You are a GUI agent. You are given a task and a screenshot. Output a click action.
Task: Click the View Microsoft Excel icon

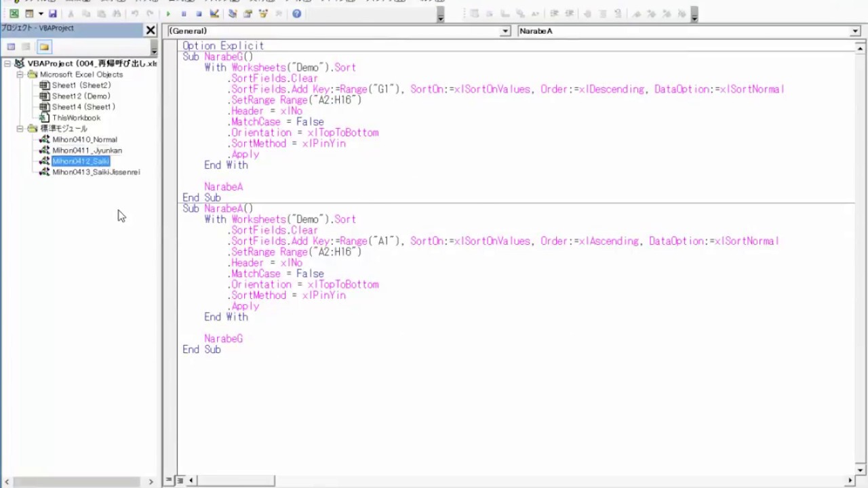tap(14, 14)
